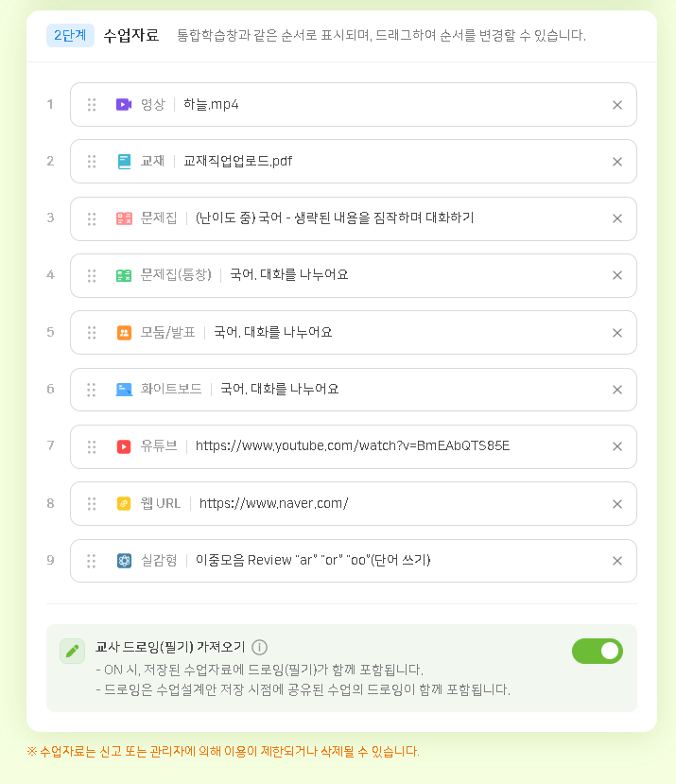Delete the naver.com web URL item
The width and height of the screenshot is (676, 784).
point(617,503)
